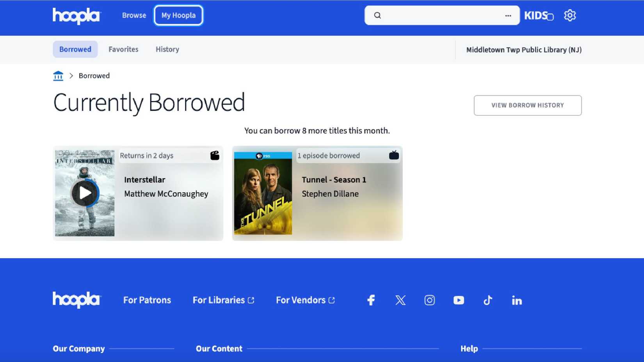644x362 pixels.
Task: Toggle KIDS mode switch
Action: [x=539, y=16]
